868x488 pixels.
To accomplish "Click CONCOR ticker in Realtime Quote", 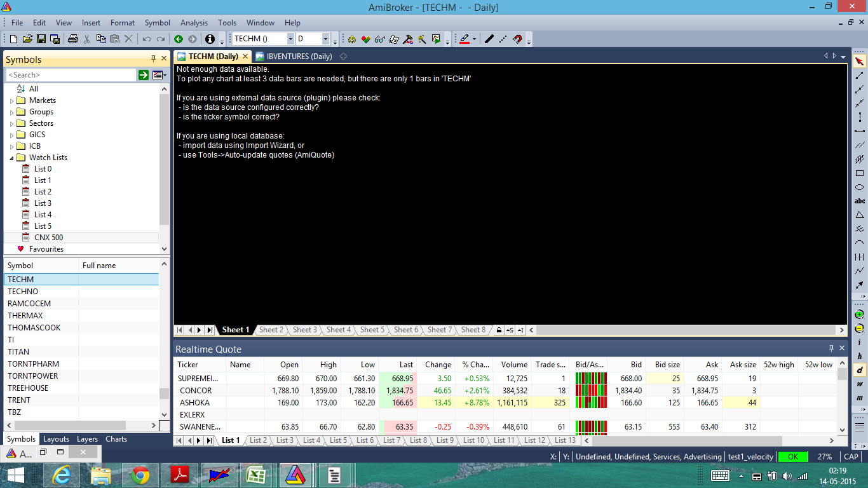I will [x=196, y=391].
